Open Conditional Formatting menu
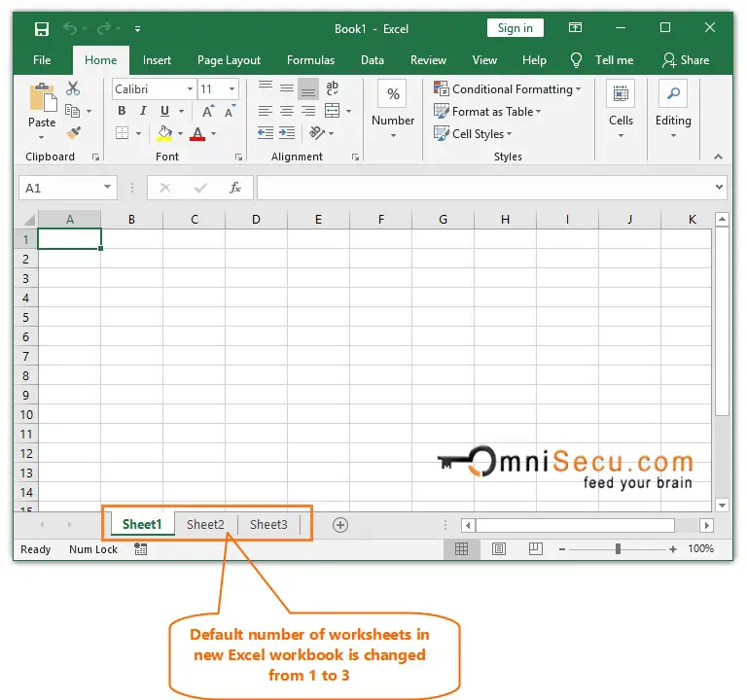This screenshot has width=747, height=700. [508, 89]
